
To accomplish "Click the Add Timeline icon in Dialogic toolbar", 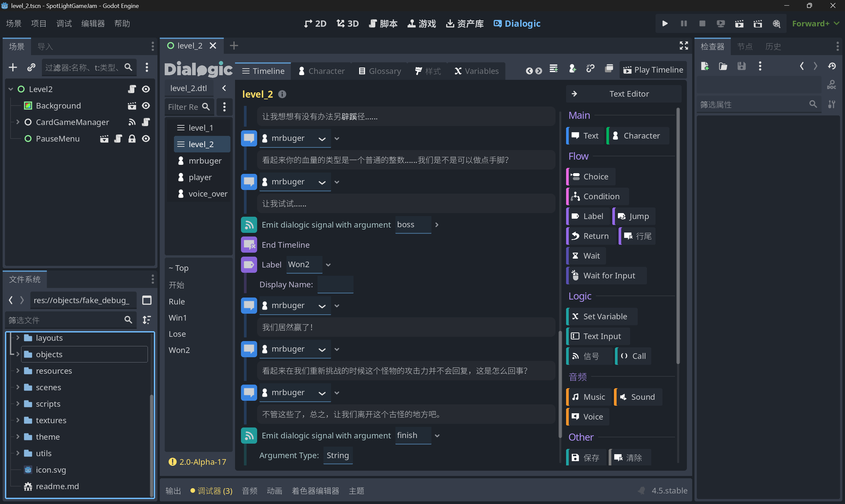I will (x=554, y=68).
